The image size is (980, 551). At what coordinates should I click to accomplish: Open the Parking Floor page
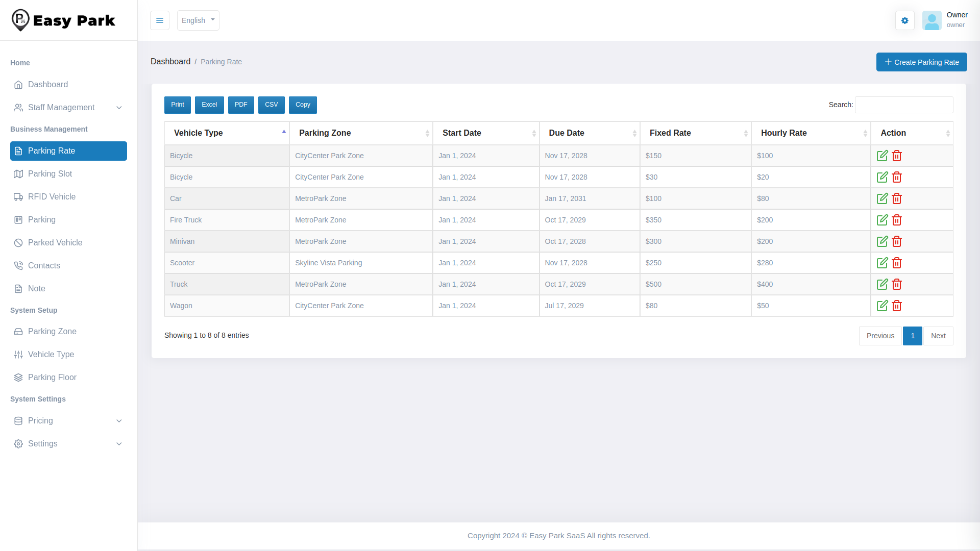[x=52, y=377]
